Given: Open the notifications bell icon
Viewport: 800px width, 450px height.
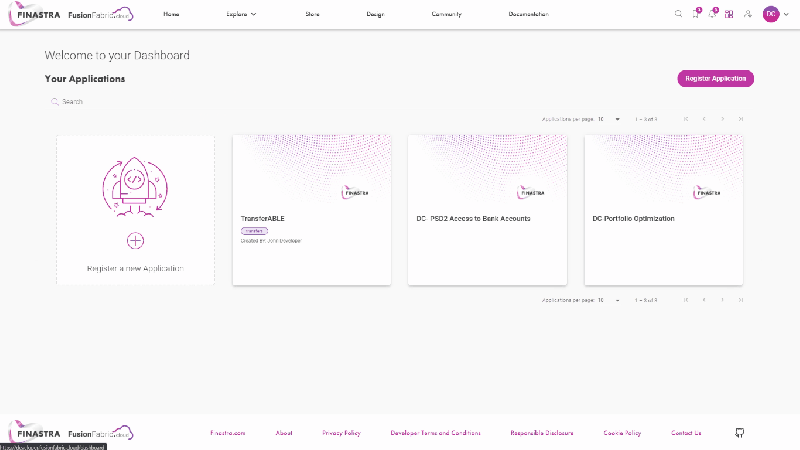Looking at the screenshot, I should tap(713, 14).
